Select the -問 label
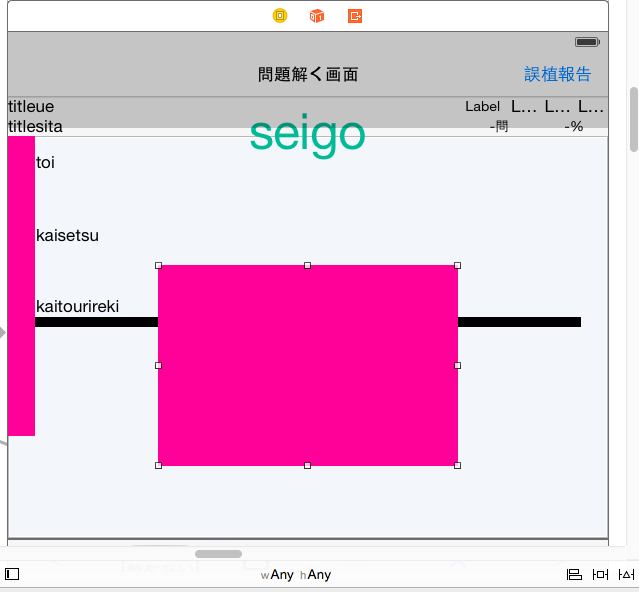The width and height of the screenshot is (639, 592). [x=499, y=127]
